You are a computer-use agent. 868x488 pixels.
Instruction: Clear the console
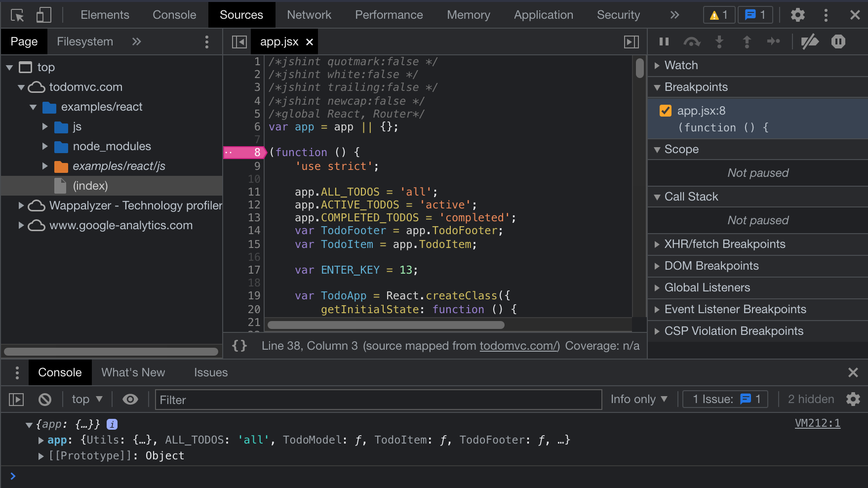click(45, 399)
